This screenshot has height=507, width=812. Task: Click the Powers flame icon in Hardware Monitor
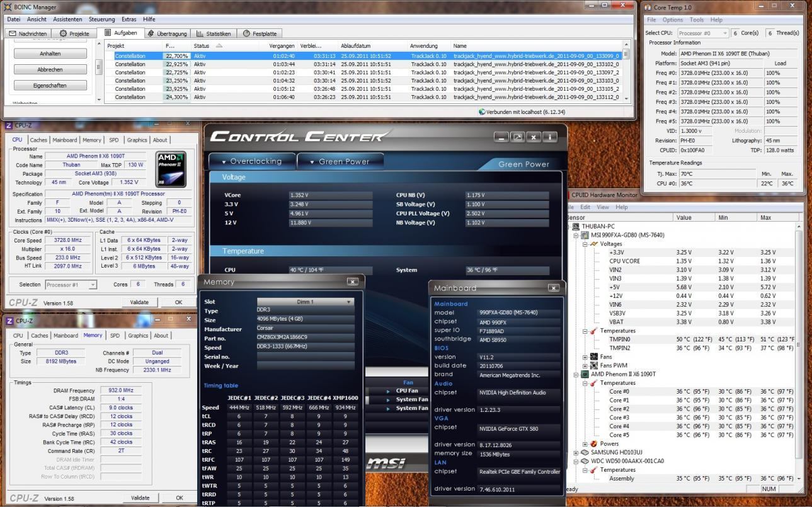(x=593, y=443)
